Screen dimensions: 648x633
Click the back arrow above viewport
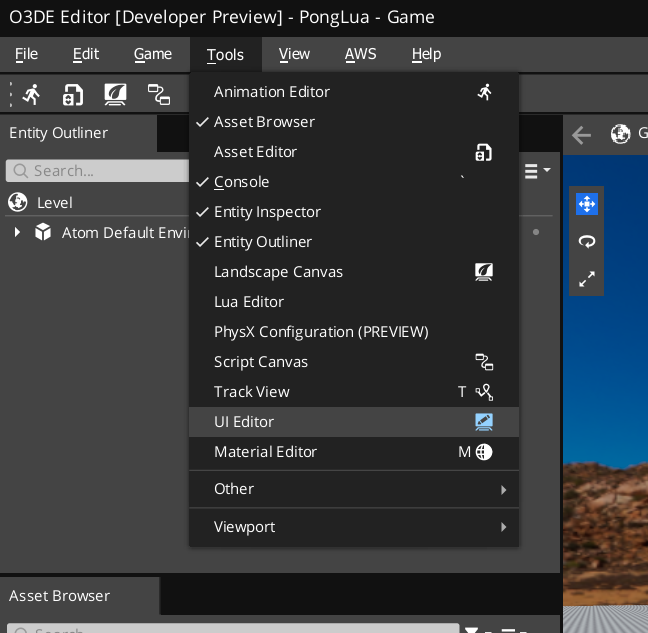[x=581, y=135]
